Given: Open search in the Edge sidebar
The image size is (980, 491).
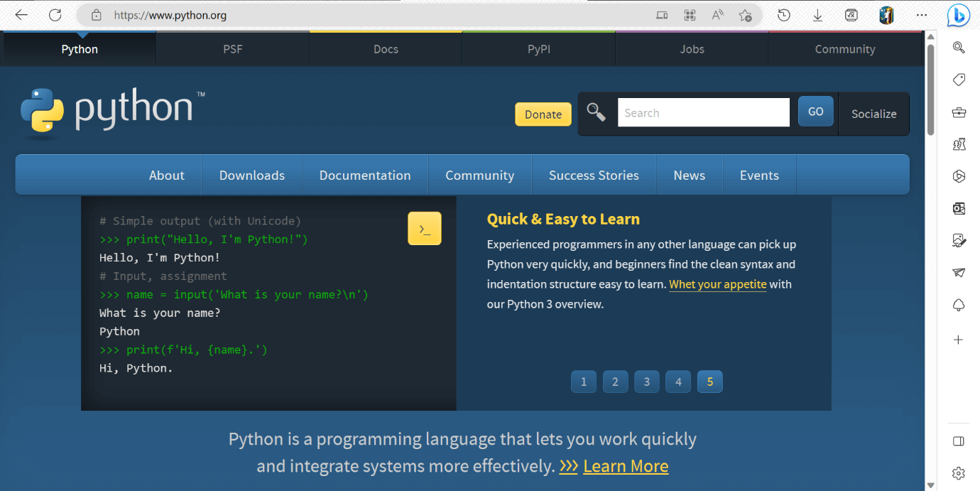Looking at the screenshot, I should tap(959, 47).
